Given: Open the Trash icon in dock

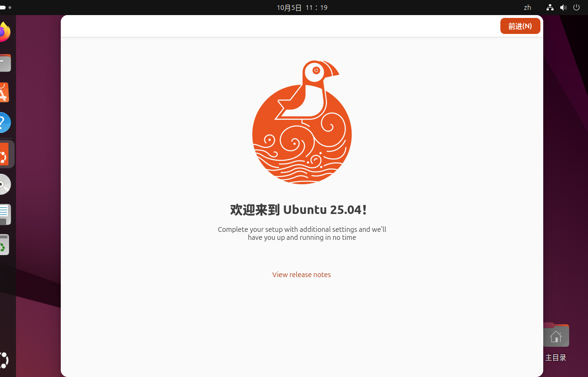Looking at the screenshot, I should pos(4,245).
